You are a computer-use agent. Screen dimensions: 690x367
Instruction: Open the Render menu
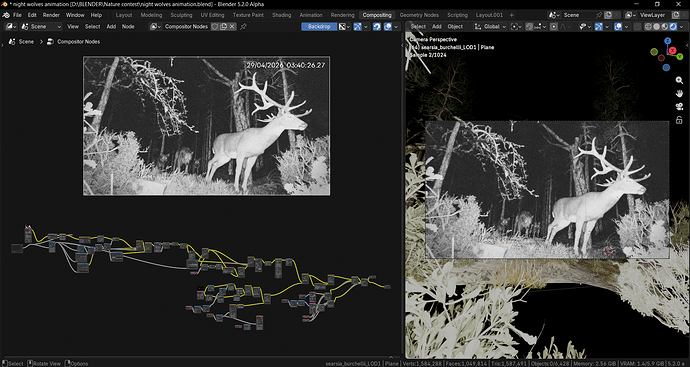pos(51,15)
